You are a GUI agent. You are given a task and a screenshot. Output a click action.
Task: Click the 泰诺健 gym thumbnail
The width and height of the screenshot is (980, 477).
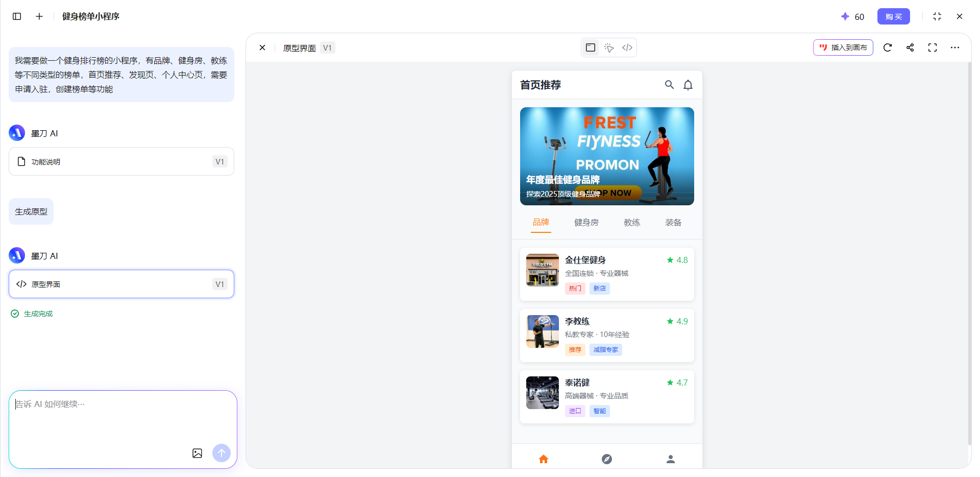point(543,393)
